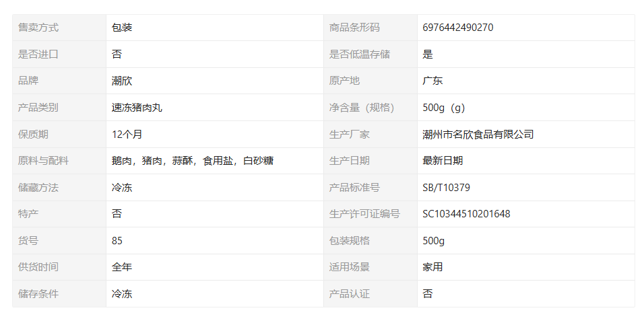
Task: Click the 适用场景 label
Action: coord(349,267)
